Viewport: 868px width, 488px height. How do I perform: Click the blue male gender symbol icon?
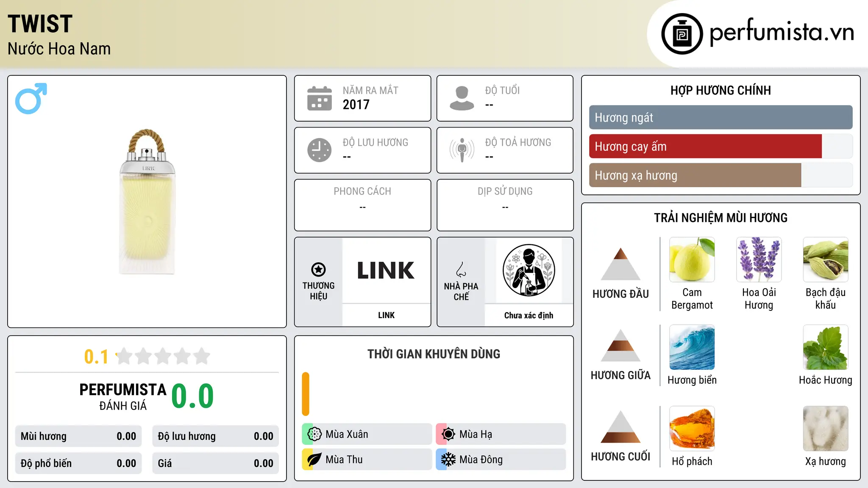coord(31,98)
